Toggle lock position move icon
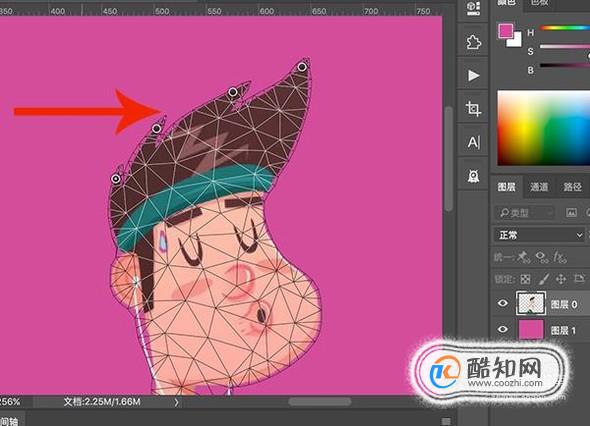The image size is (590, 426). point(561,279)
